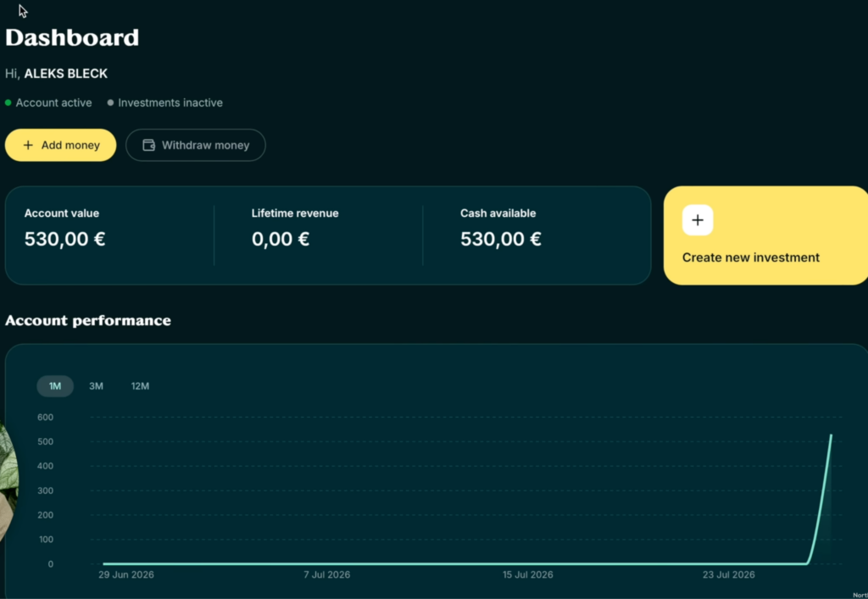Click the name ALEKS BLECK in the greeting
Screen dimensions: 868x599
click(66, 74)
